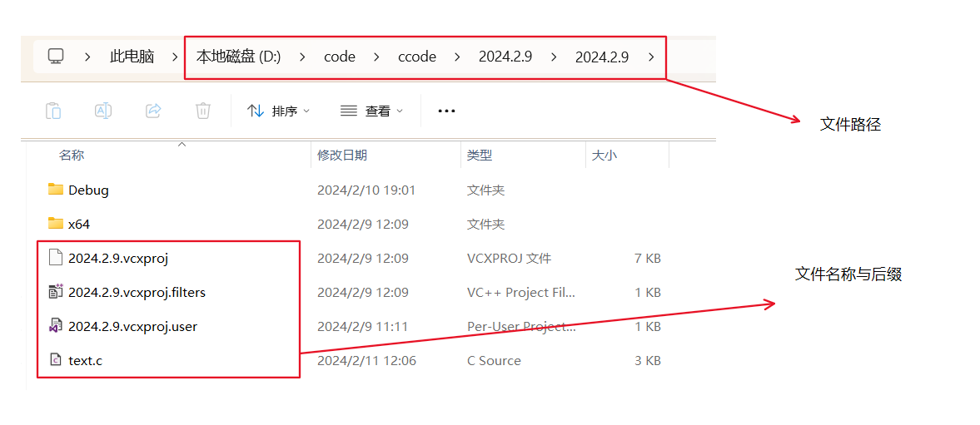The image size is (980, 425).
Task: Open the three-dot more options menu
Action: click(446, 111)
